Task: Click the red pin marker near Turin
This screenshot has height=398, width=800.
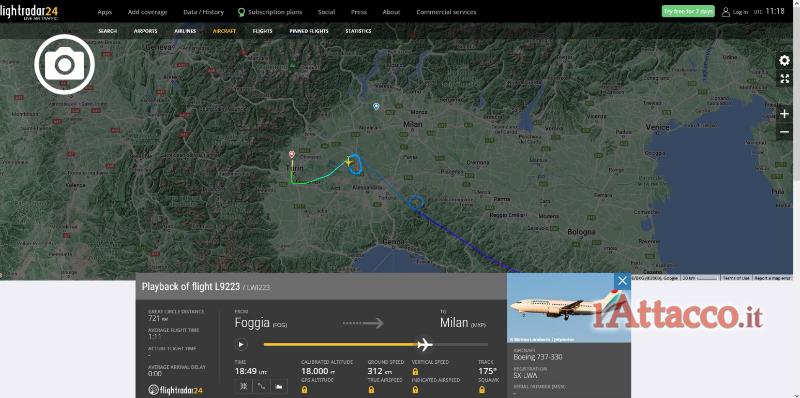Action: pyautogui.click(x=292, y=154)
